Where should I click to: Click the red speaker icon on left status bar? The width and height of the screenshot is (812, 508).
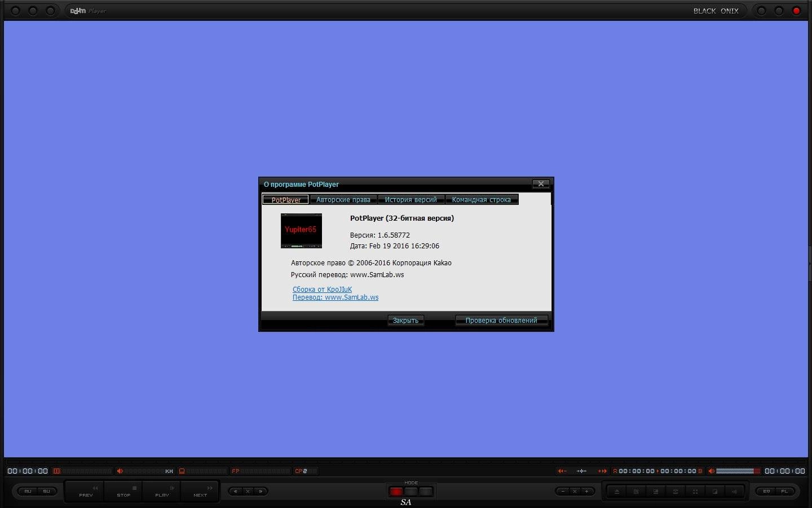coord(120,471)
